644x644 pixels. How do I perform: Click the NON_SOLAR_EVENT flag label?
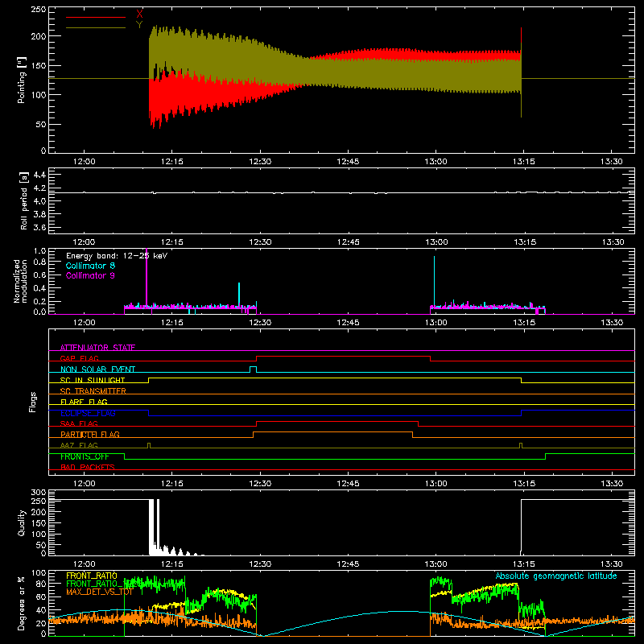click(x=97, y=369)
